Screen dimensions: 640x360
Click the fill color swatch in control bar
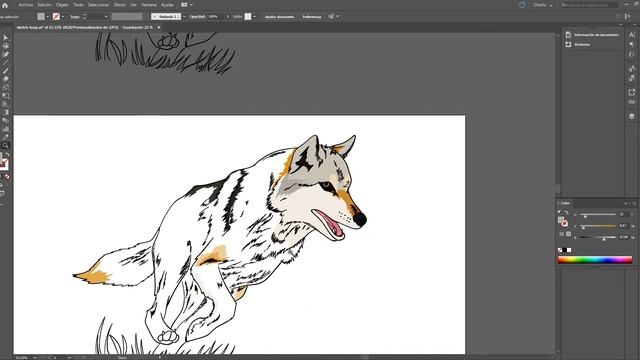(x=41, y=17)
